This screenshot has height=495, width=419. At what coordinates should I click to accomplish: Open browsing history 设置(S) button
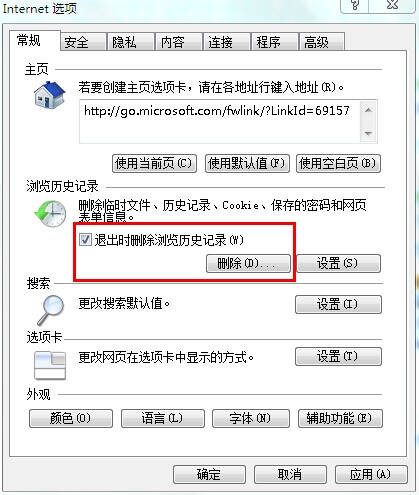338,264
